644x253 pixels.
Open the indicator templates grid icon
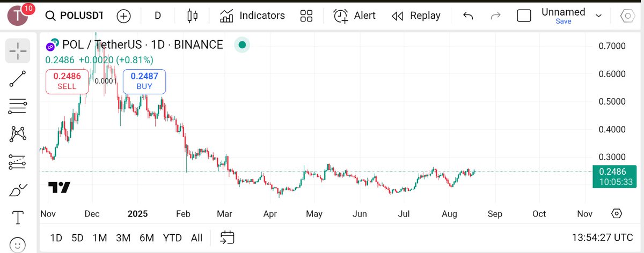[x=306, y=16]
